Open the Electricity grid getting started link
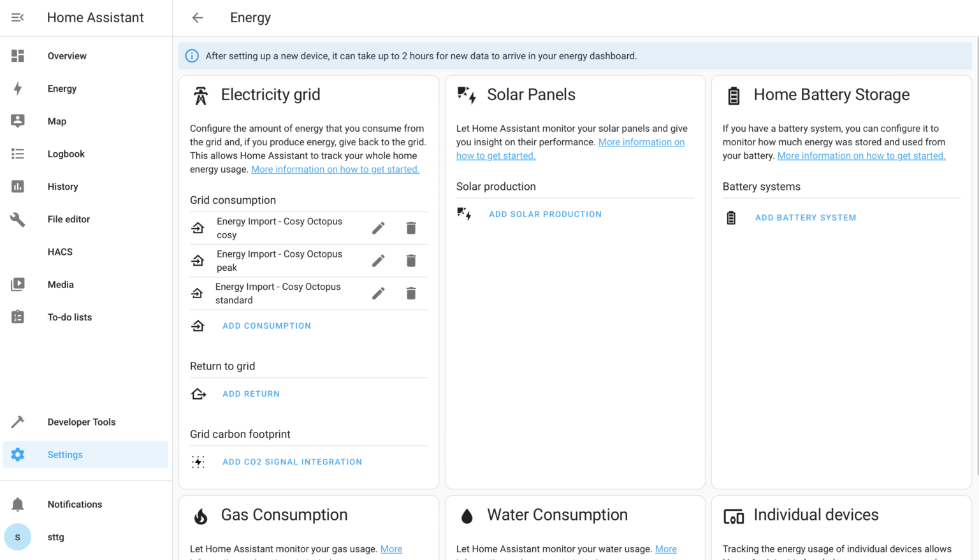Screen dimensions: 979x560 (x=335, y=169)
